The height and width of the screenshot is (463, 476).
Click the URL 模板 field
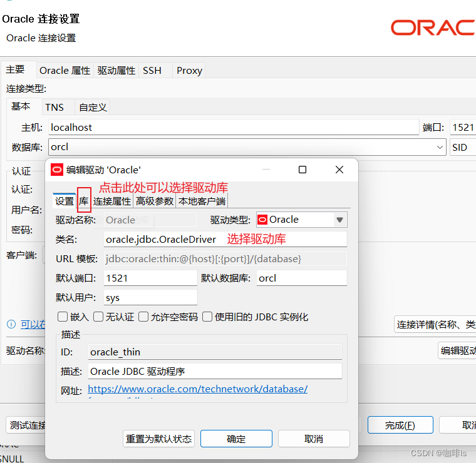click(x=225, y=259)
